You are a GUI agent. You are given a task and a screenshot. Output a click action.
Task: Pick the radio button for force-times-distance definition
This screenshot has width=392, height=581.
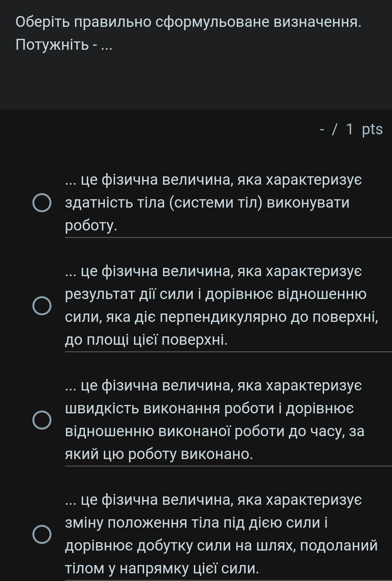tap(41, 534)
